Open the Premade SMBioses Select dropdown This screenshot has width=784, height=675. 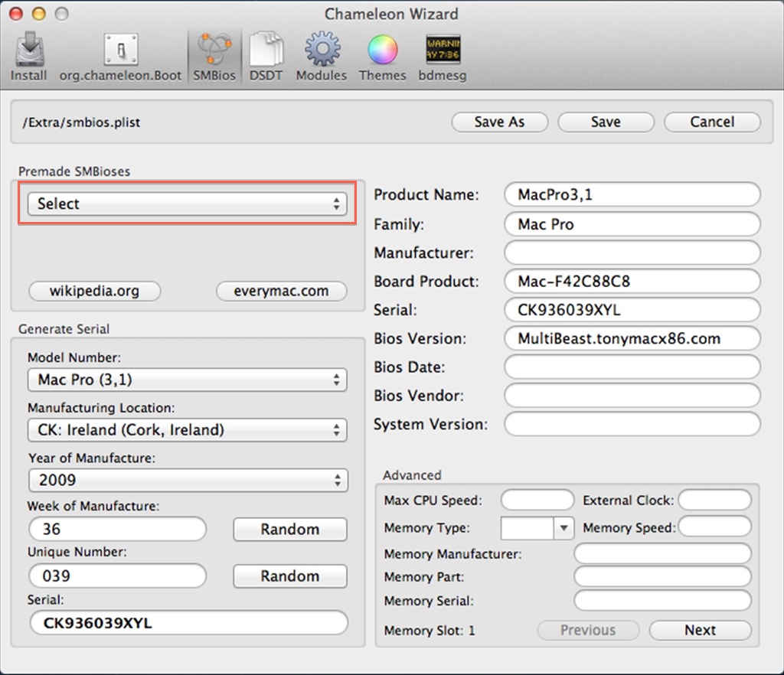tap(187, 204)
